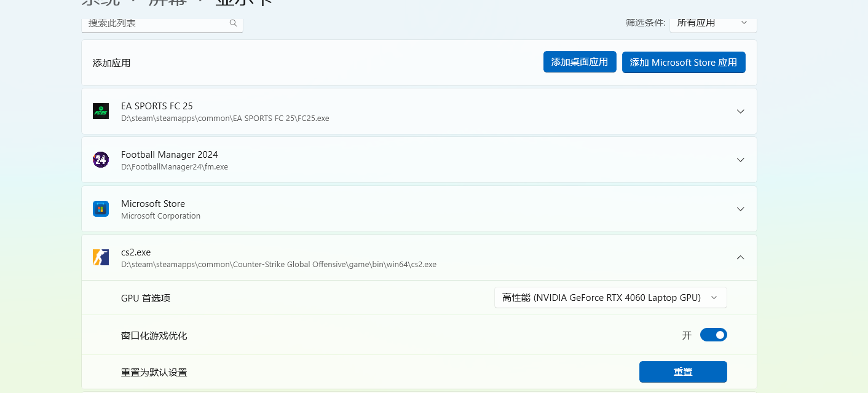Click the 添加应用 label
The width and height of the screenshot is (868, 393).
tap(112, 63)
